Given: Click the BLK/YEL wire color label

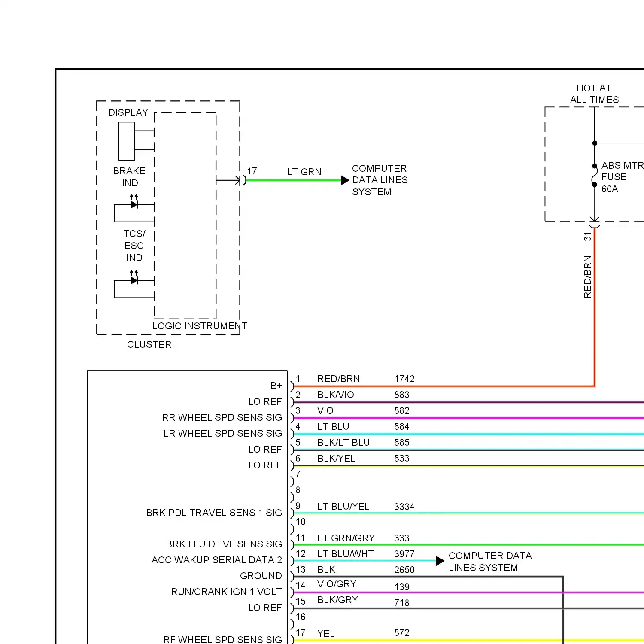Looking at the screenshot, I should [x=336, y=458].
